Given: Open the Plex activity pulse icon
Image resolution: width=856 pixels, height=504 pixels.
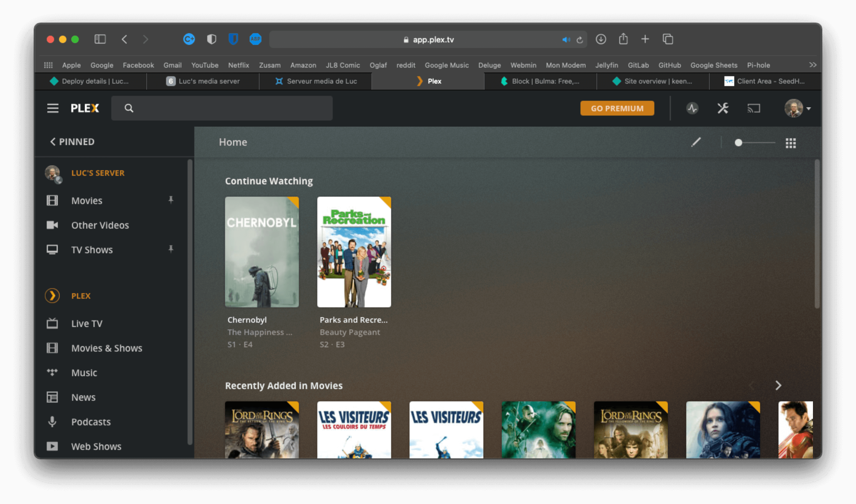Looking at the screenshot, I should coord(692,108).
